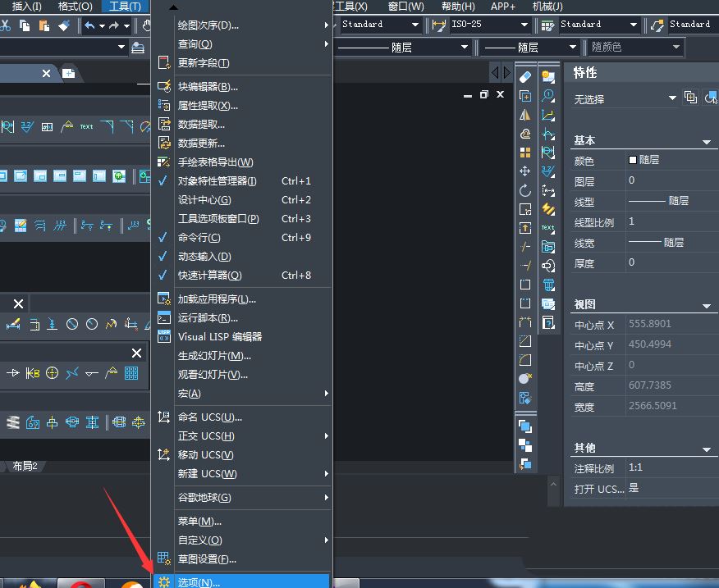
Task: Click the 线型 随层 property value
Action: click(672, 201)
